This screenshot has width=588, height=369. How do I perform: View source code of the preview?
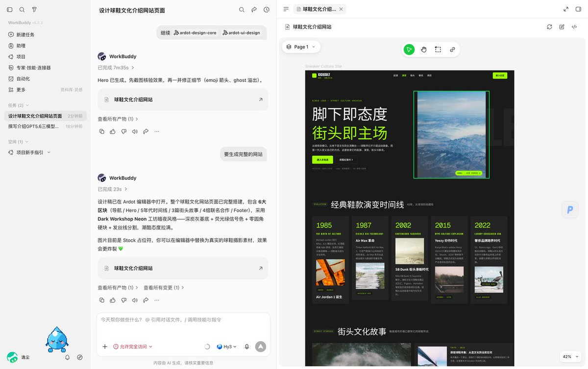(574, 27)
